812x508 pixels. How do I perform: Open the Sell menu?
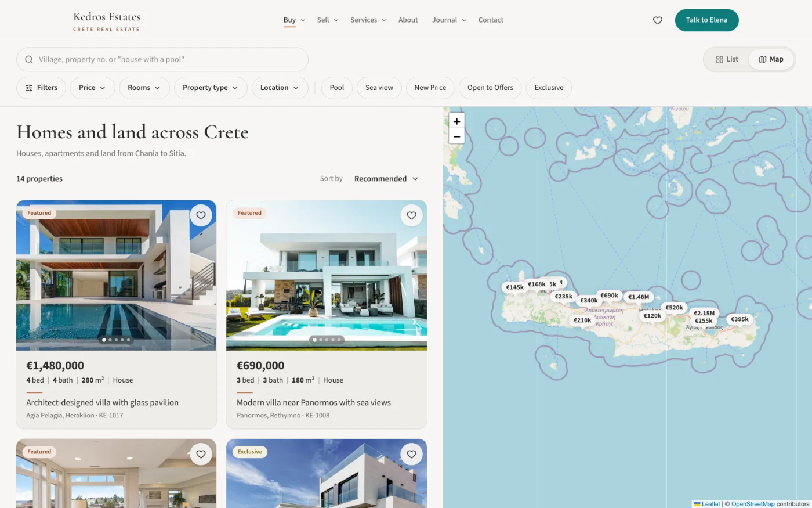(x=328, y=20)
